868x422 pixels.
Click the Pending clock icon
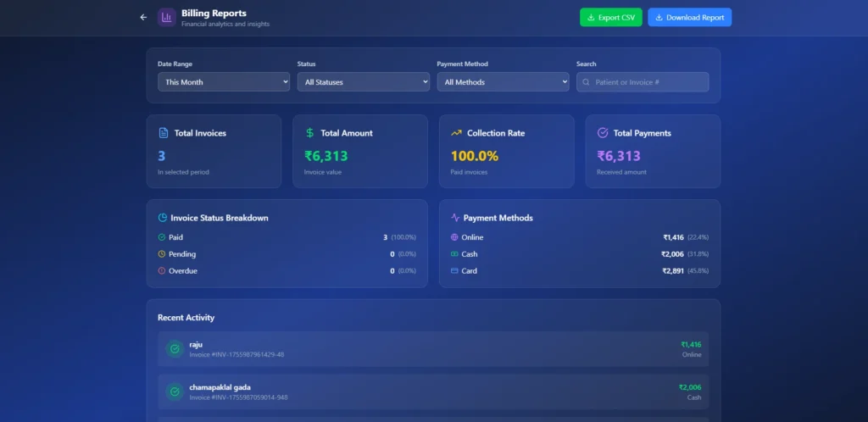(x=162, y=254)
